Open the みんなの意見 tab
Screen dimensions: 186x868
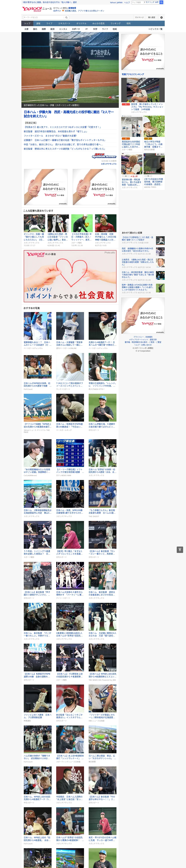(98, 24)
